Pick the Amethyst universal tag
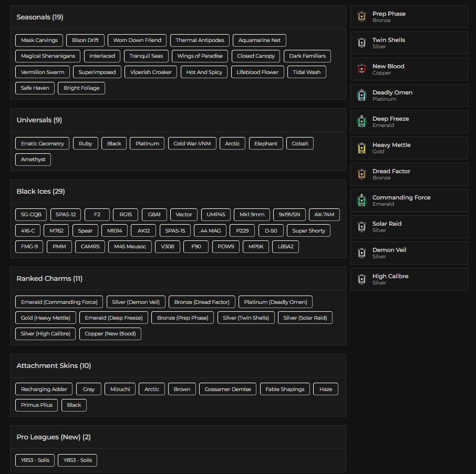 [33, 159]
